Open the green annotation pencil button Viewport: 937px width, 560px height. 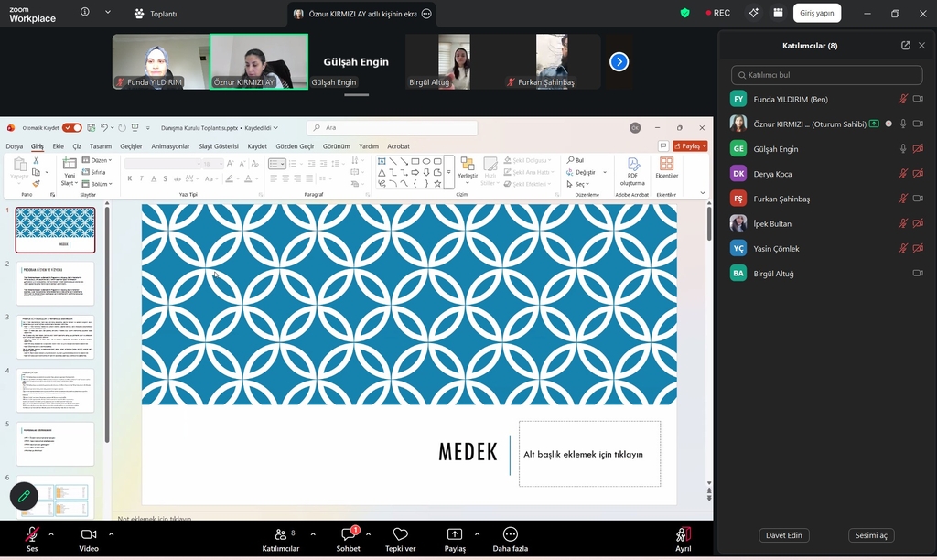pos(24,496)
